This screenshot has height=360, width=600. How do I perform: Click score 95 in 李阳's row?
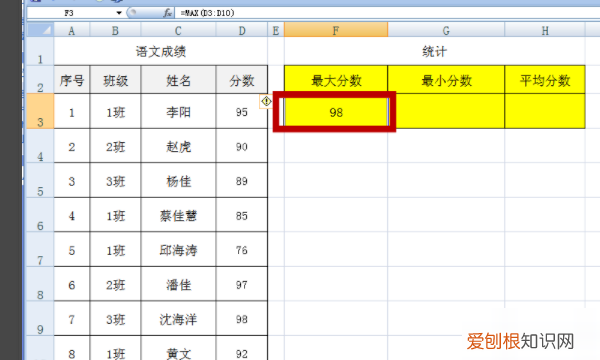242,111
